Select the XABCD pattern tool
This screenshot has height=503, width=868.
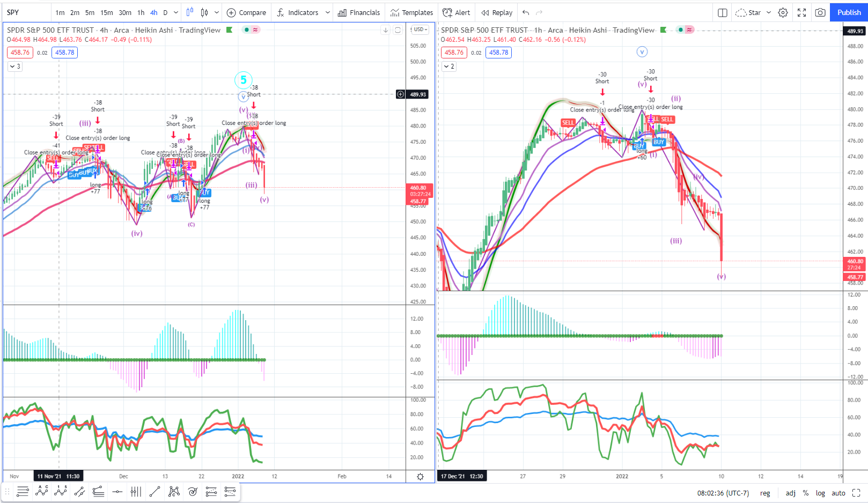174,491
